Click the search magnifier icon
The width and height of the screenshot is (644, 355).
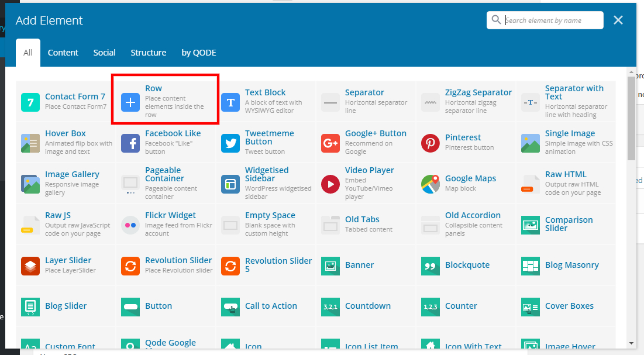(x=496, y=20)
